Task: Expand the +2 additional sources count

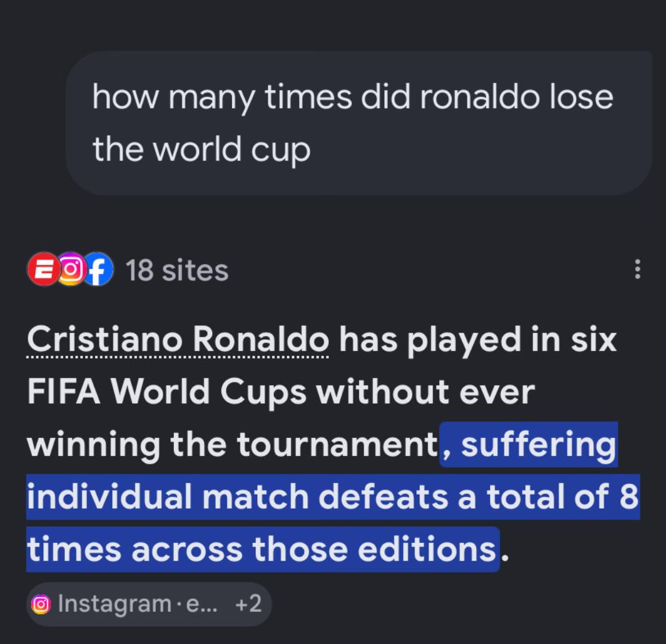Action: coord(249,604)
